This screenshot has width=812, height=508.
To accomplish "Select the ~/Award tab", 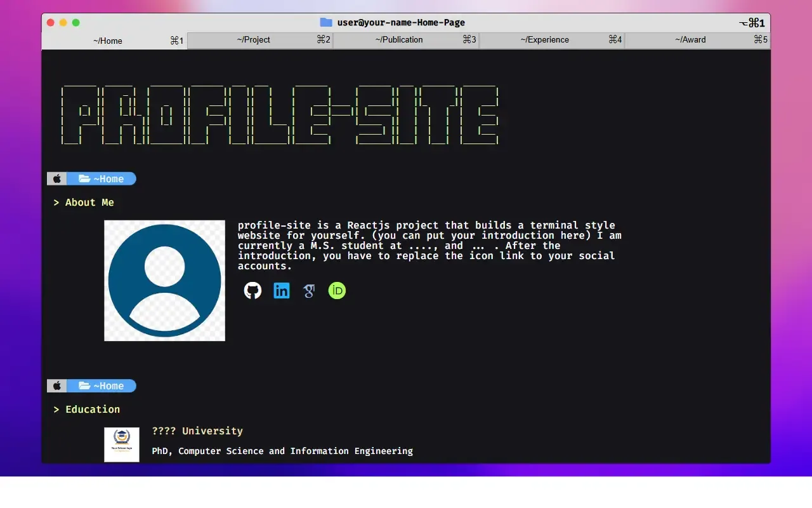I will (x=698, y=40).
